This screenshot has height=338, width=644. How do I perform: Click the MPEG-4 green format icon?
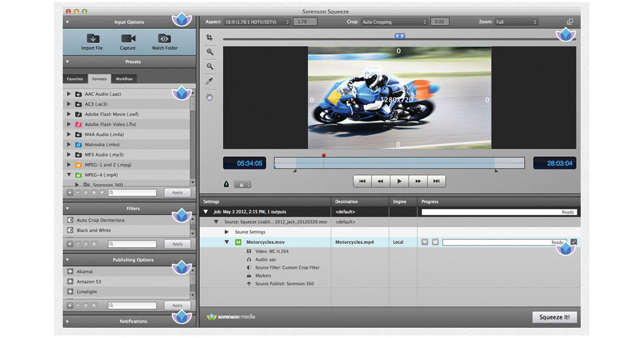tap(78, 175)
